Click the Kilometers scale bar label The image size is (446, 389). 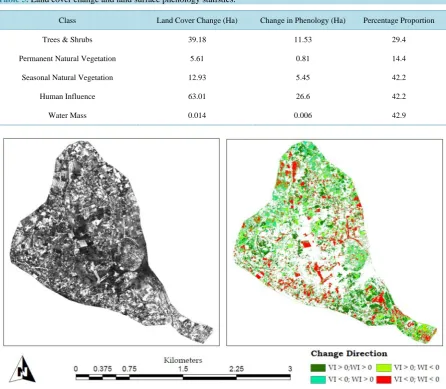pyautogui.click(x=183, y=360)
